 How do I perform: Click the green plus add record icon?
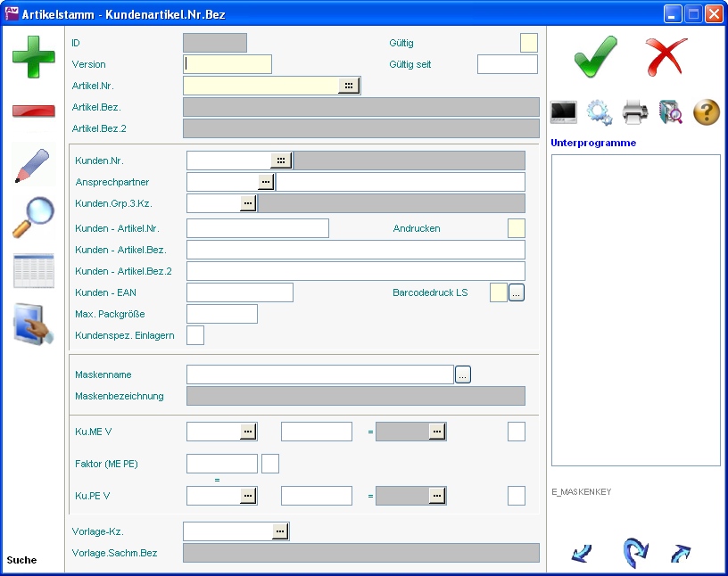pyautogui.click(x=33, y=55)
